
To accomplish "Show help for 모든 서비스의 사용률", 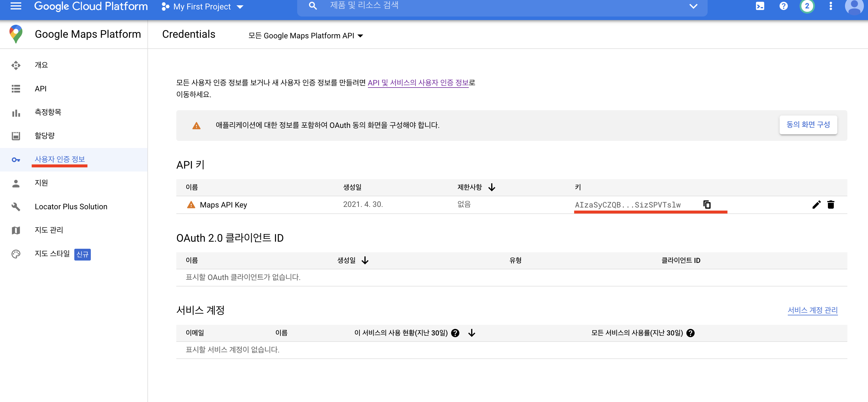I will tap(691, 333).
